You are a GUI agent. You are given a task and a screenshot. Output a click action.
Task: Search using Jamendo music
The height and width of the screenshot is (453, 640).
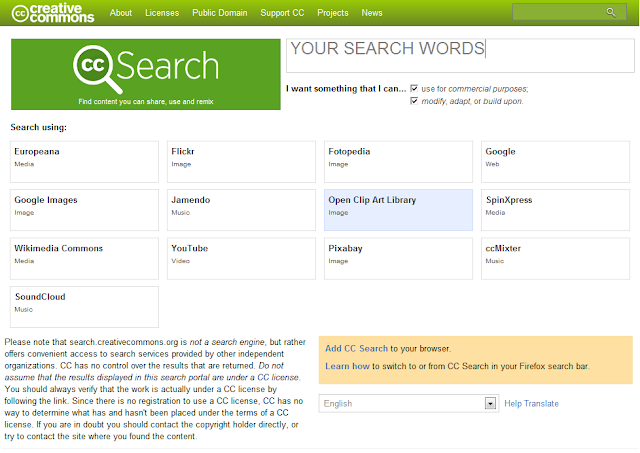coord(241,210)
